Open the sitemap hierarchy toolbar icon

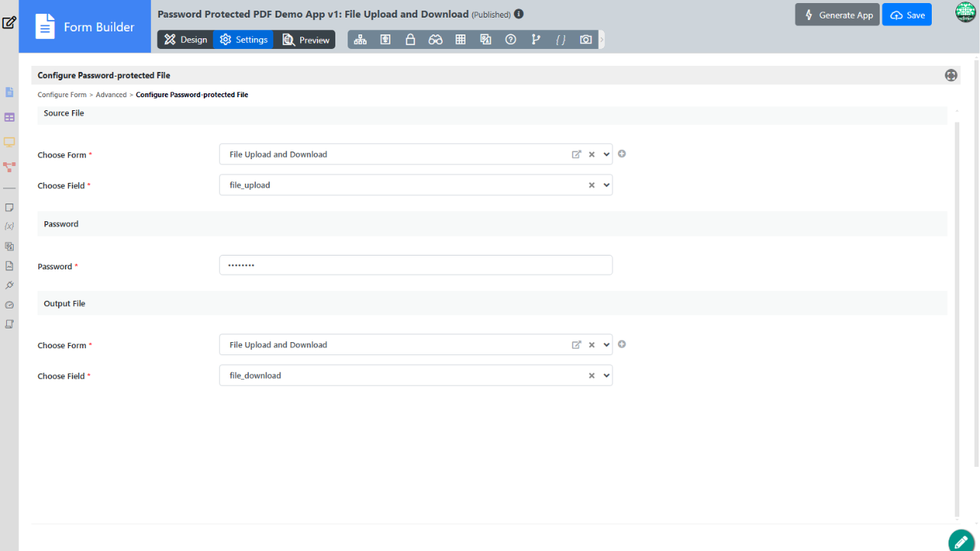pos(360,40)
